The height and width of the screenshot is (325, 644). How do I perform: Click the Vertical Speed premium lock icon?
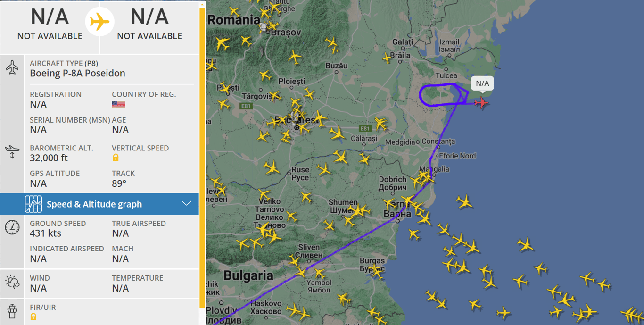pos(116,158)
